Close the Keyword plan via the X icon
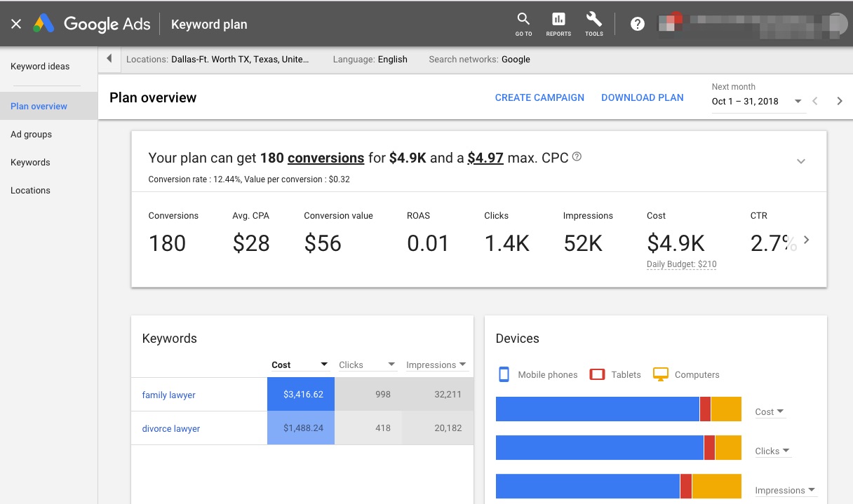The image size is (853, 504). tap(16, 23)
